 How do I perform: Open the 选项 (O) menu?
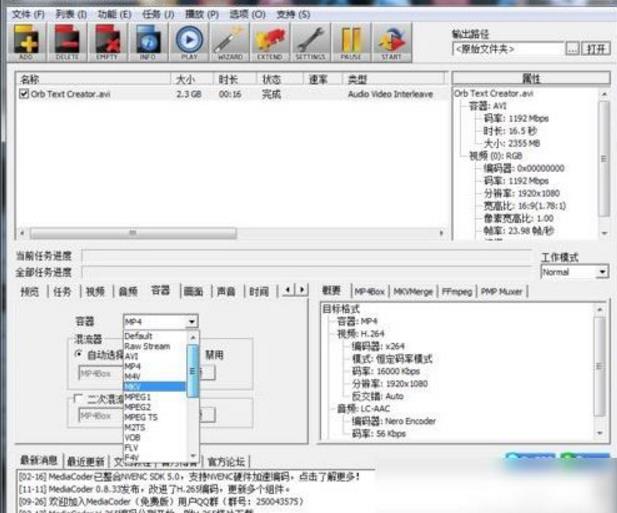point(247,15)
